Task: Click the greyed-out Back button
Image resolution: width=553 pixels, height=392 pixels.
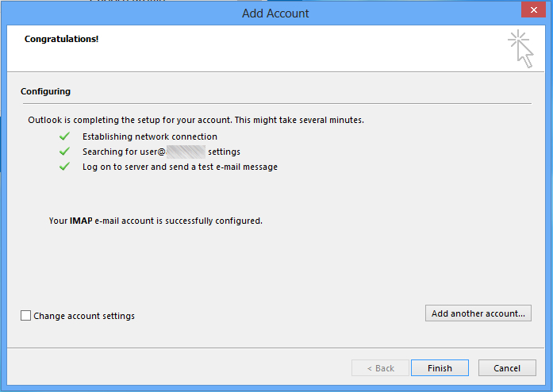Action: (380, 368)
